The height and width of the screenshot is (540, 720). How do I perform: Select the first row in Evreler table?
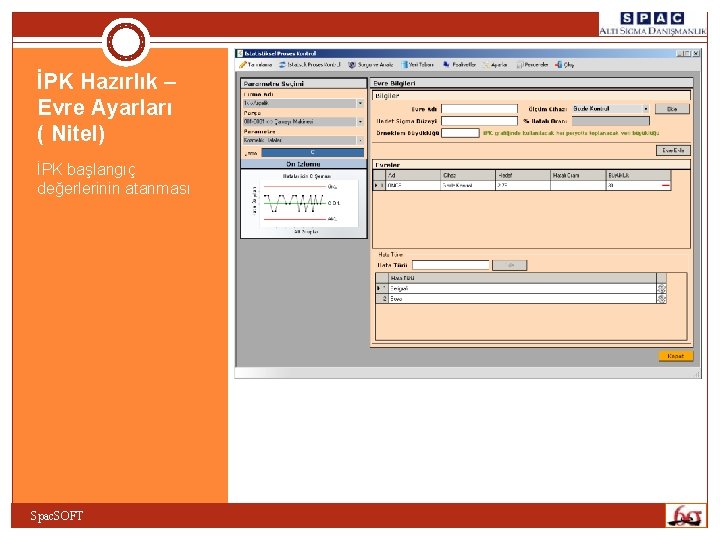522,186
